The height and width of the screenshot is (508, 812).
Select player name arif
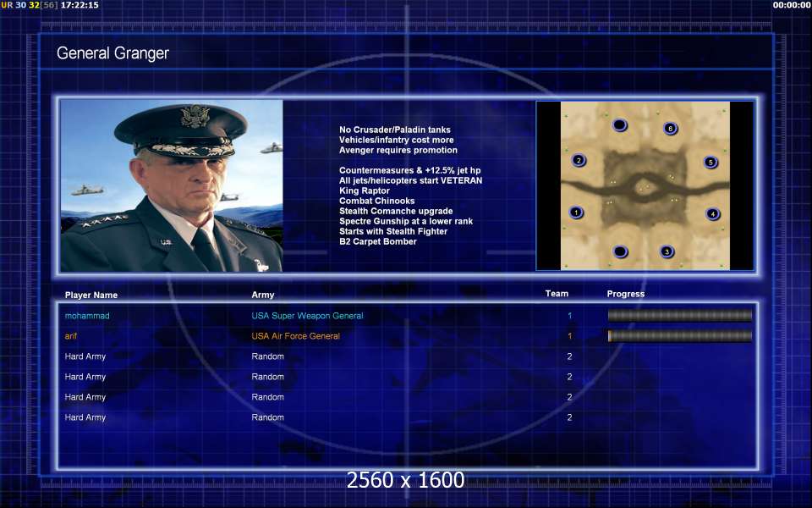(73, 336)
